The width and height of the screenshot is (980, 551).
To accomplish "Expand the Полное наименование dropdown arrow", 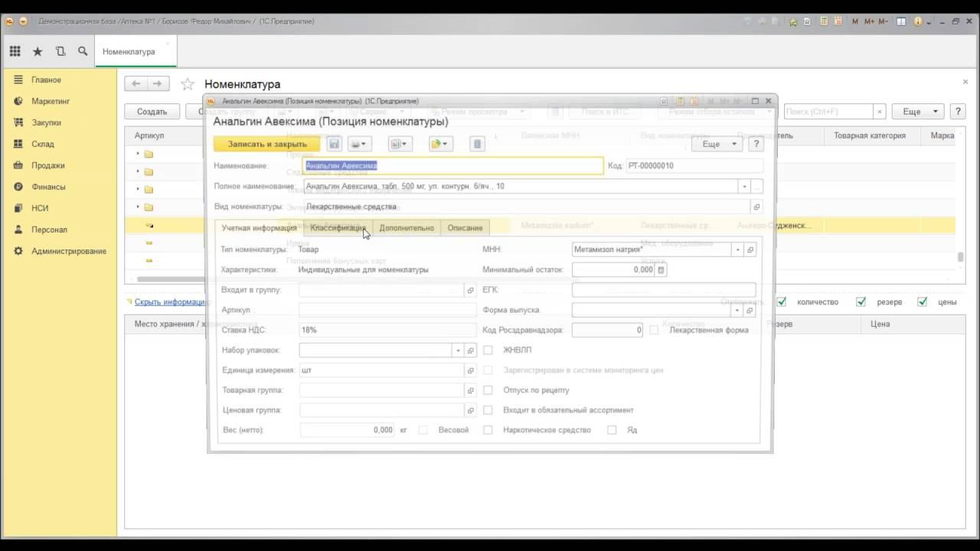I will point(744,186).
